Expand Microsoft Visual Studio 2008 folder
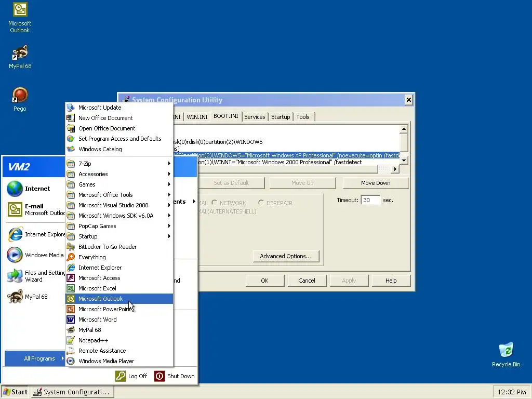Screen dimensions: 532x399 click(x=119, y=205)
